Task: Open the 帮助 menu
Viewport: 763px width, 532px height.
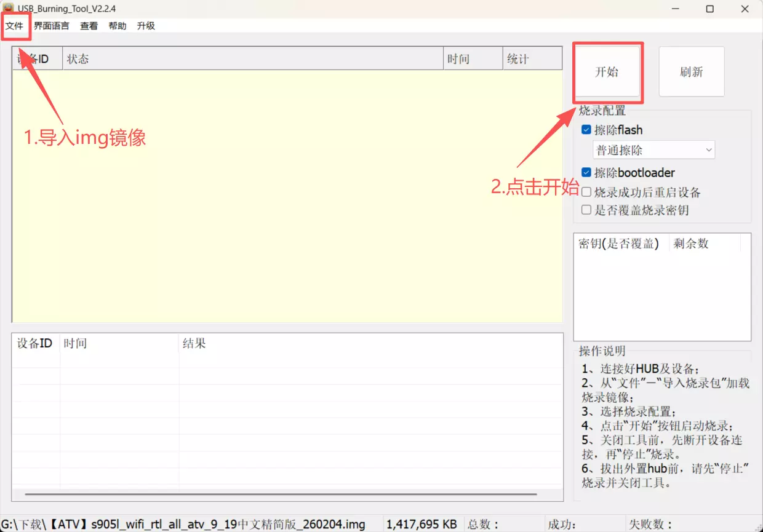Action: click(x=117, y=26)
